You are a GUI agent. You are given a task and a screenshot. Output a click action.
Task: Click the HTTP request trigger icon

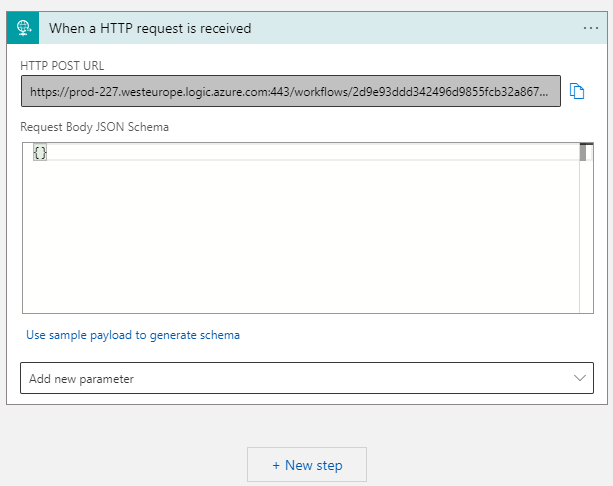pos(24,28)
